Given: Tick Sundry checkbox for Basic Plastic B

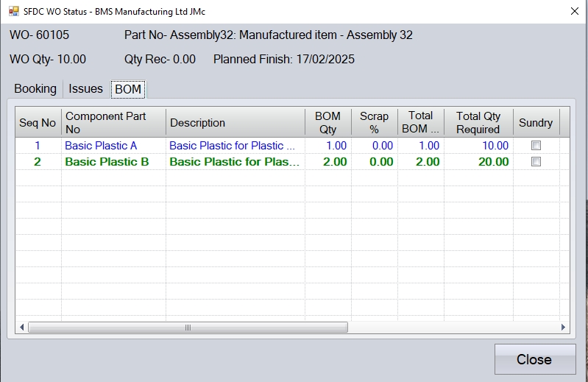Looking at the screenshot, I should [x=536, y=162].
